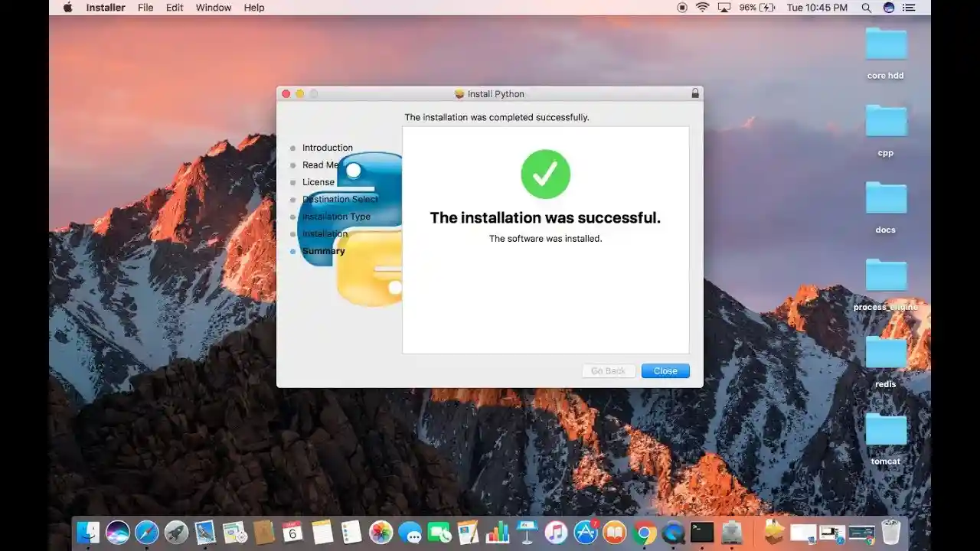This screenshot has width=980, height=551.
Task: Click the battery status indicator
Action: click(756, 8)
